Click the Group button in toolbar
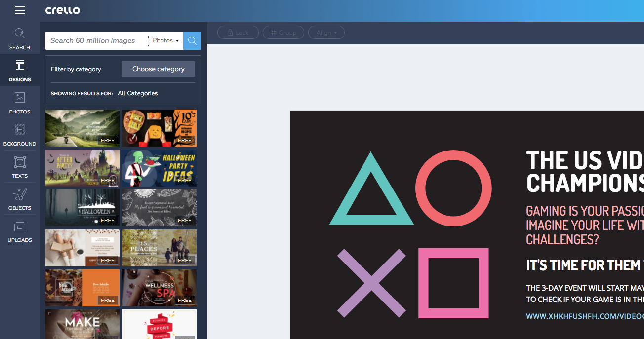This screenshot has height=339, width=644. click(283, 33)
